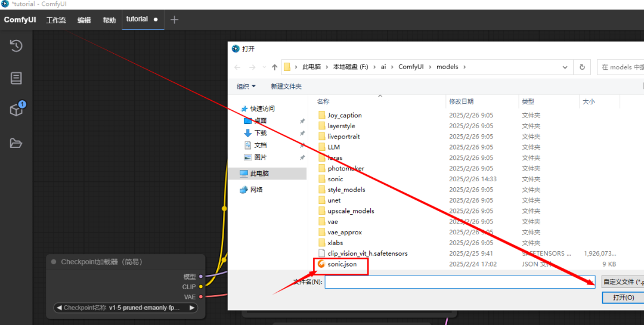
Task: Click the 文件名 input field
Action: click(x=460, y=282)
